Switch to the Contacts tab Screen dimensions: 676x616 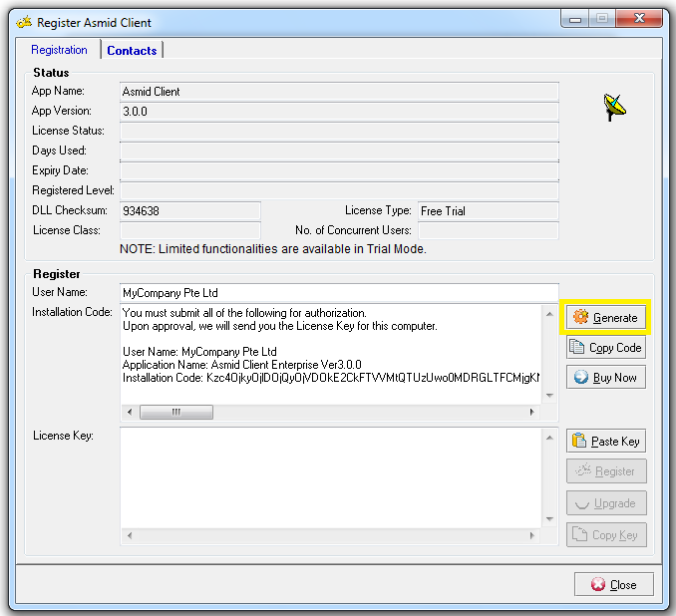point(132,51)
